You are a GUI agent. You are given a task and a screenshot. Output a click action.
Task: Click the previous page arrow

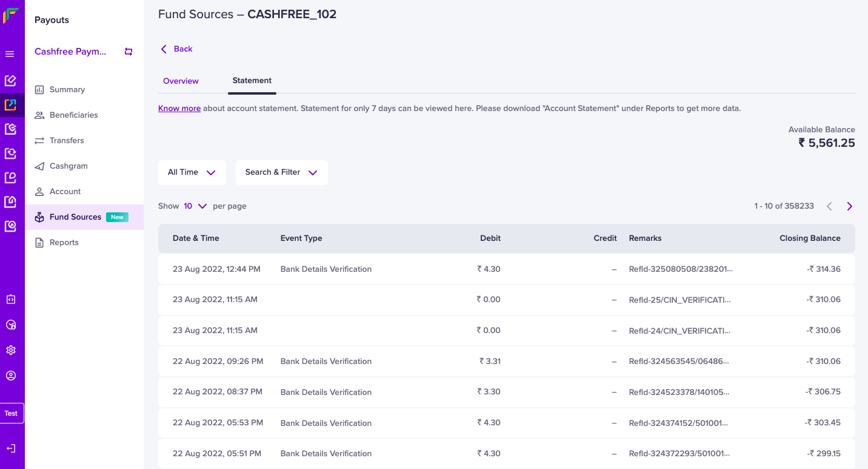tap(829, 206)
